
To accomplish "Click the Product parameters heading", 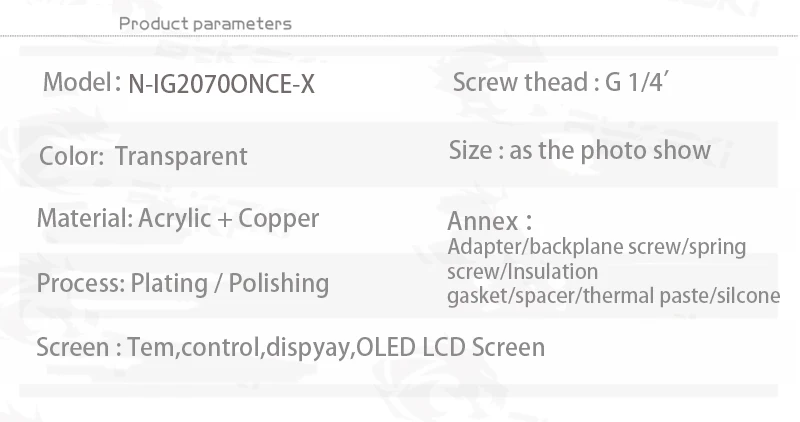I will click(x=205, y=23).
